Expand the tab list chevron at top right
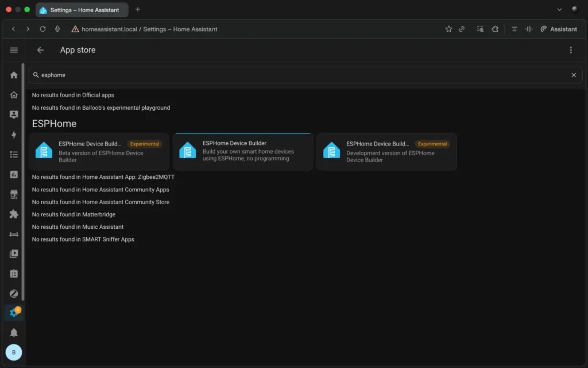 (559, 9)
